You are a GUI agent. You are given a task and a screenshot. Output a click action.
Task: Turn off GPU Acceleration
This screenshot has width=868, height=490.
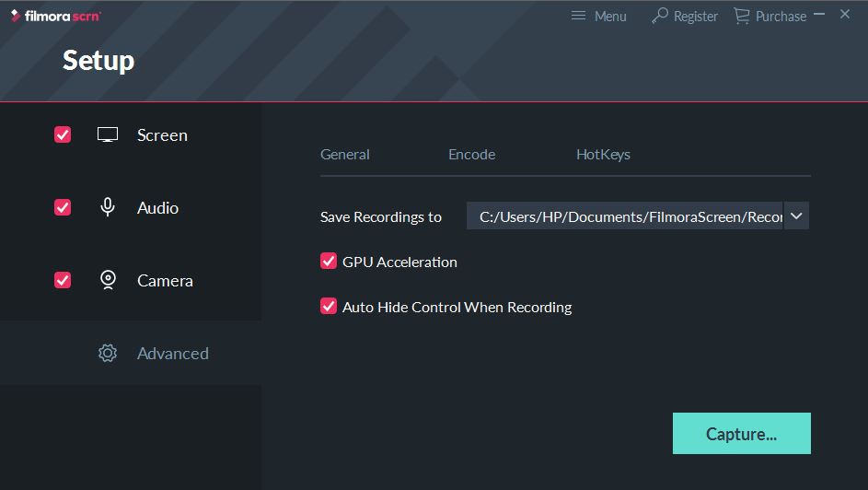point(329,262)
